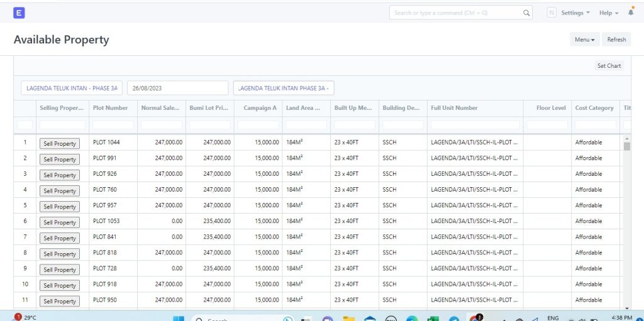Click Sell Property for PLOT 1044
This screenshot has height=321, width=644.
point(60,143)
